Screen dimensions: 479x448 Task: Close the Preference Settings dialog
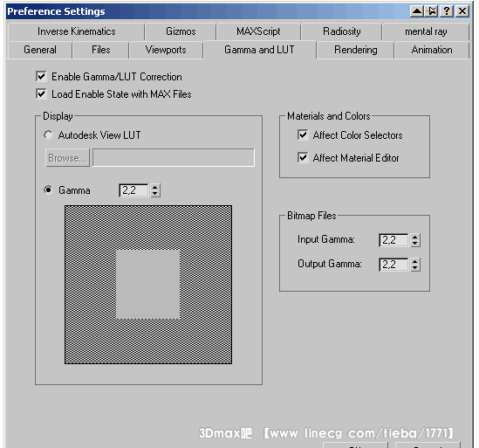(462, 11)
